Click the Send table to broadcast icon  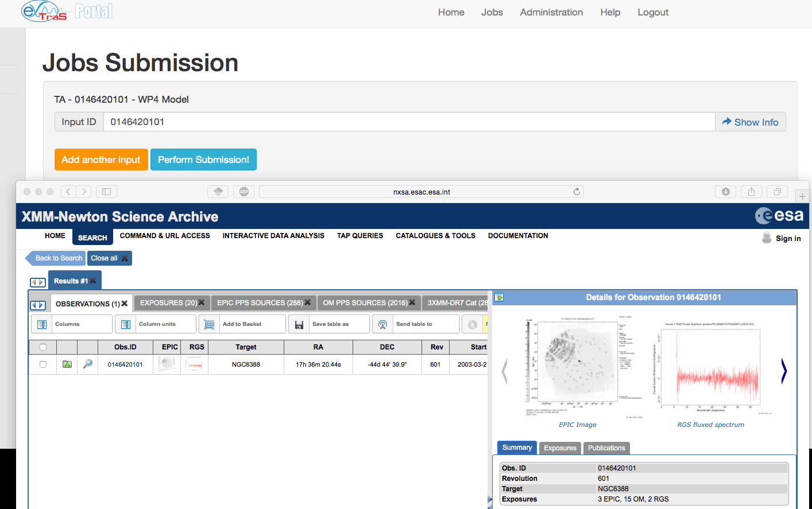tap(383, 324)
